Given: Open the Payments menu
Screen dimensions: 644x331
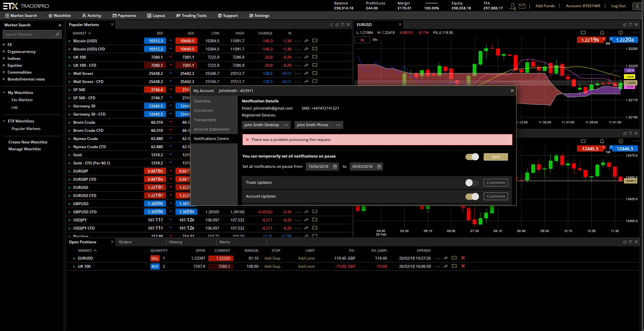Looking at the screenshot, I should pyautogui.click(x=124, y=16).
